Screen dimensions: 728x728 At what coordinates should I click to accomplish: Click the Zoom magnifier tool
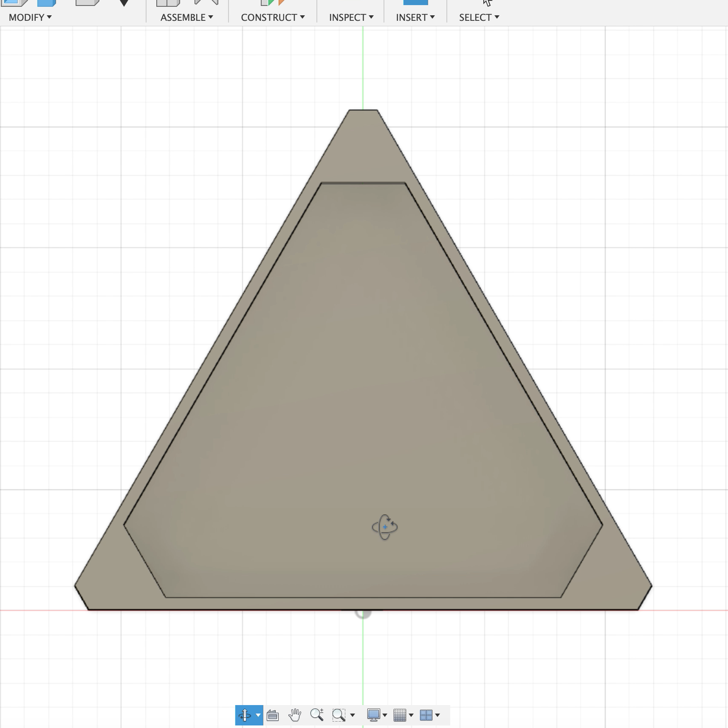click(x=318, y=715)
